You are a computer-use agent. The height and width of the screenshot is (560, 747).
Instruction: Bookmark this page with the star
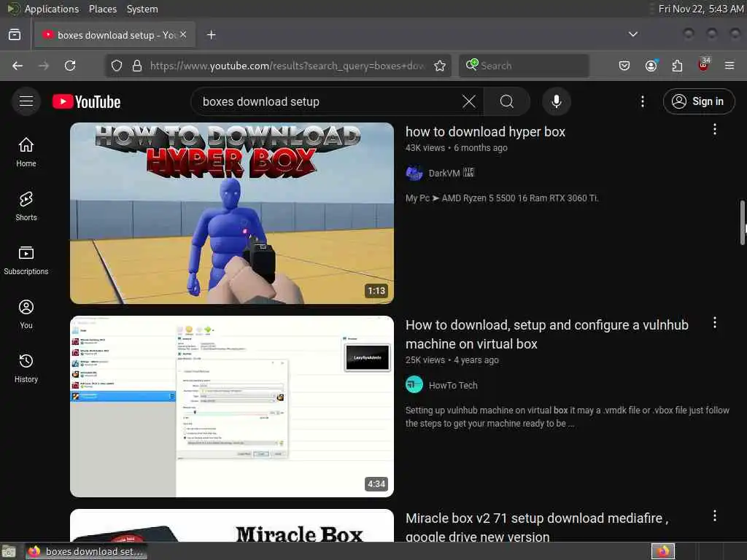(x=440, y=66)
